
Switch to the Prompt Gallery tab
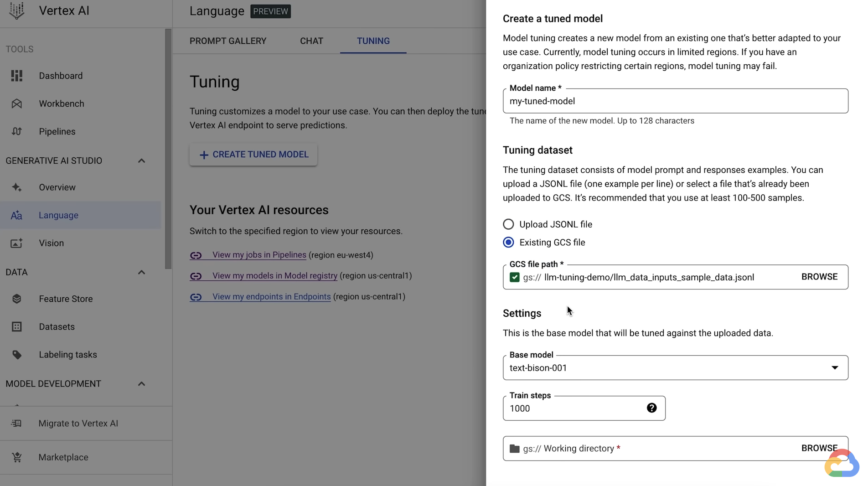(x=228, y=41)
